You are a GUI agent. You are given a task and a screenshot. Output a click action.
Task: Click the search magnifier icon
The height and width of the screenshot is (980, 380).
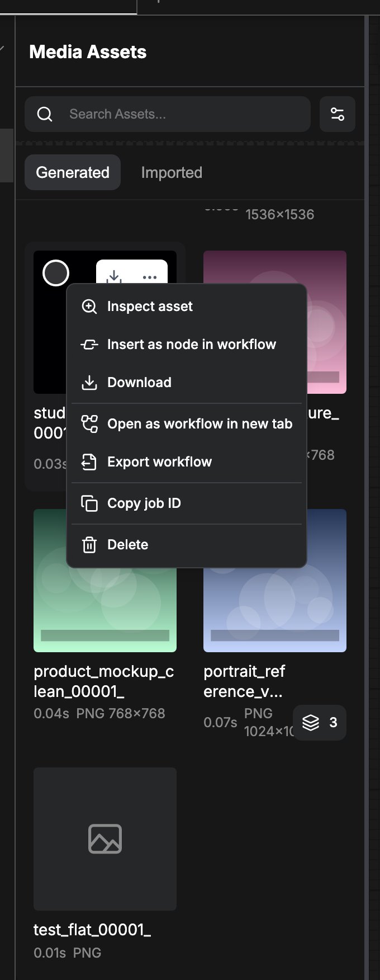point(45,114)
